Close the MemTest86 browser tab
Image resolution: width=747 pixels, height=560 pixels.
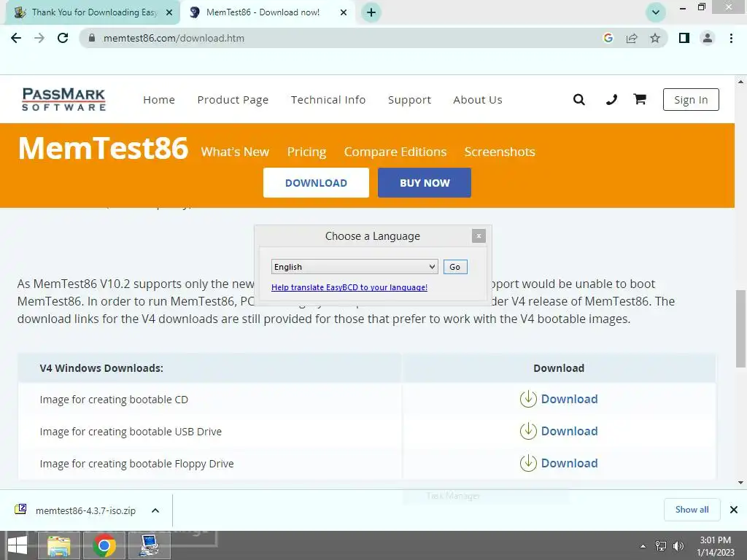[x=344, y=12]
